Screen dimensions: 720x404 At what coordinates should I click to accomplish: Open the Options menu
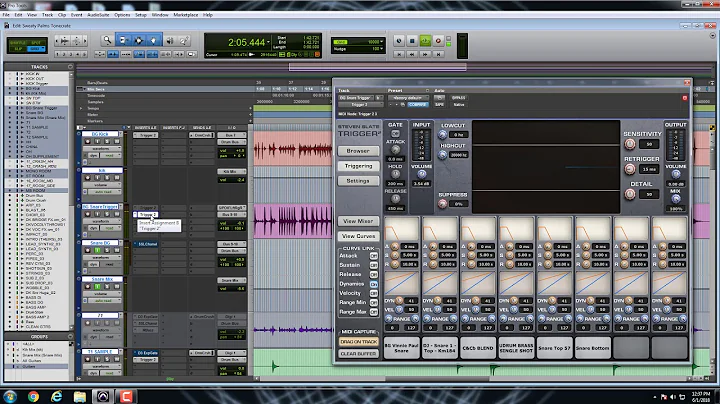pyautogui.click(x=122, y=15)
